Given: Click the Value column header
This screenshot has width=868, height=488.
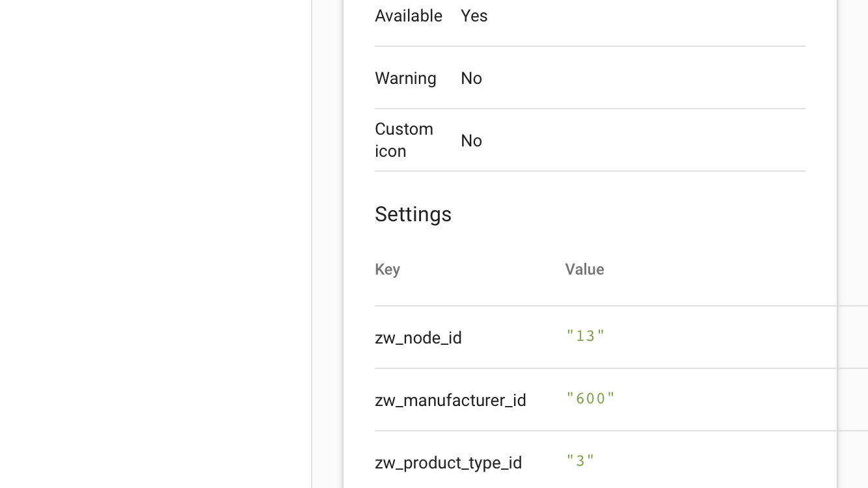Looking at the screenshot, I should (584, 269).
